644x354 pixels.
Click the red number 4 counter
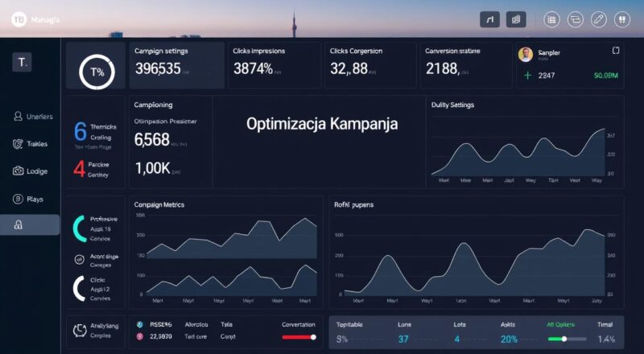coord(79,169)
